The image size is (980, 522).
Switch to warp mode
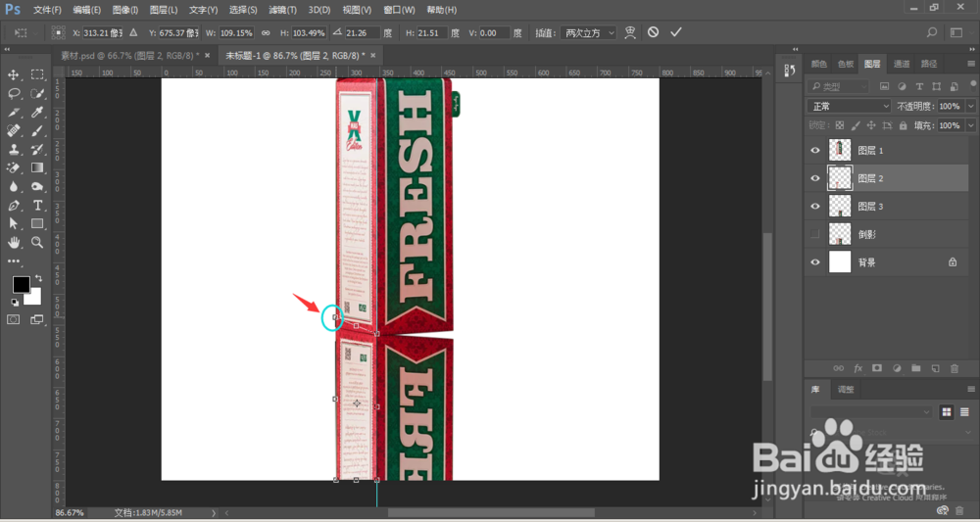pyautogui.click(x=630, y=32)
